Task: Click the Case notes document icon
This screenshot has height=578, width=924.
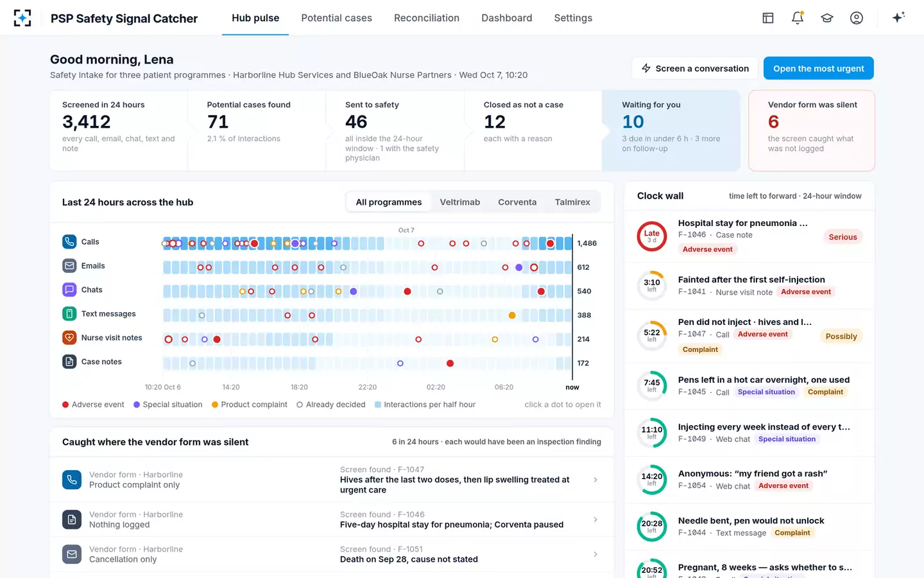Action: 69,362
